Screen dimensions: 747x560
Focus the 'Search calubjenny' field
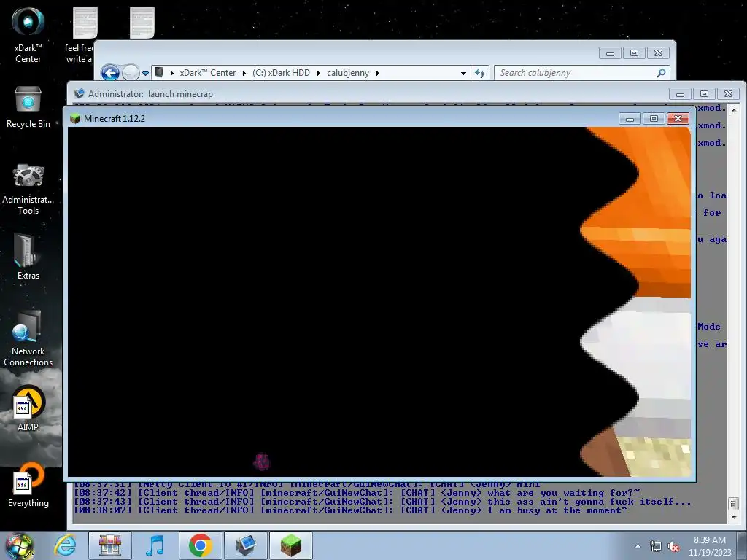tap(582, 73)
